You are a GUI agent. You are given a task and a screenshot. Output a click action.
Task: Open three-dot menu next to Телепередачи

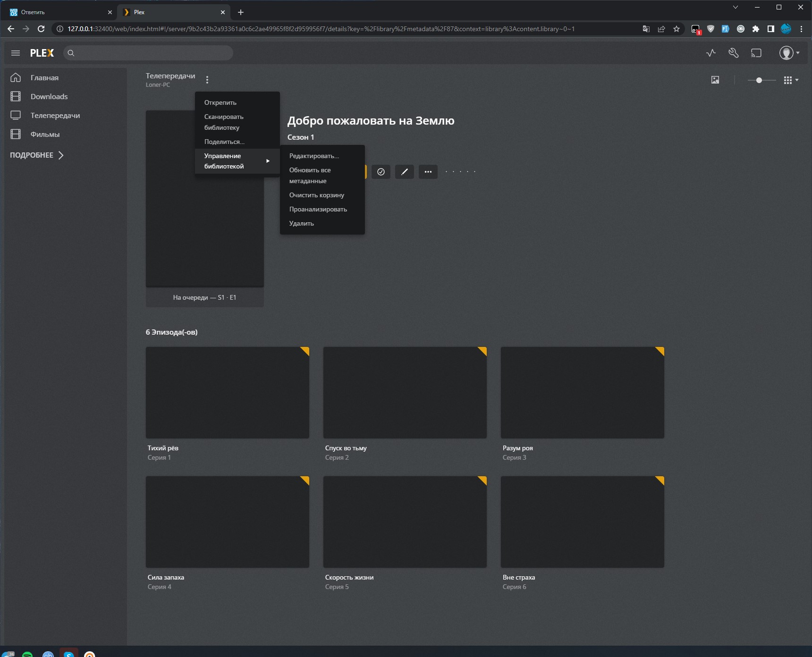coord(207,80)
